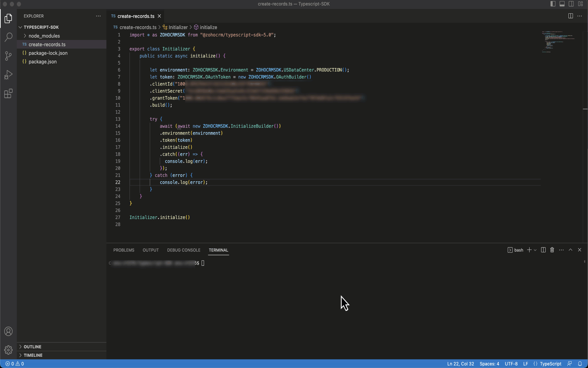Change encoding via UTF-8 status item
The image size is (588, 368).
(x=511, y=364)
